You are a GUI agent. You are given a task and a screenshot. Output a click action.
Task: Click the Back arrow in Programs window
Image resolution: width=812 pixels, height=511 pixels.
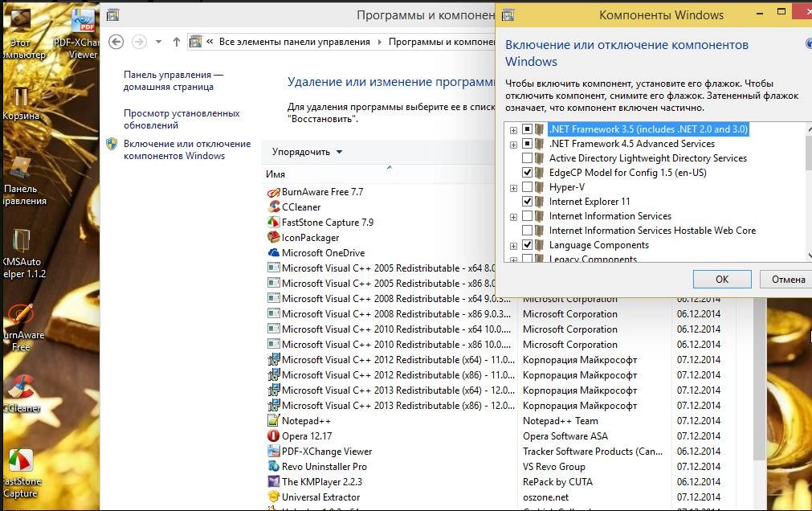tap(116, 42)
